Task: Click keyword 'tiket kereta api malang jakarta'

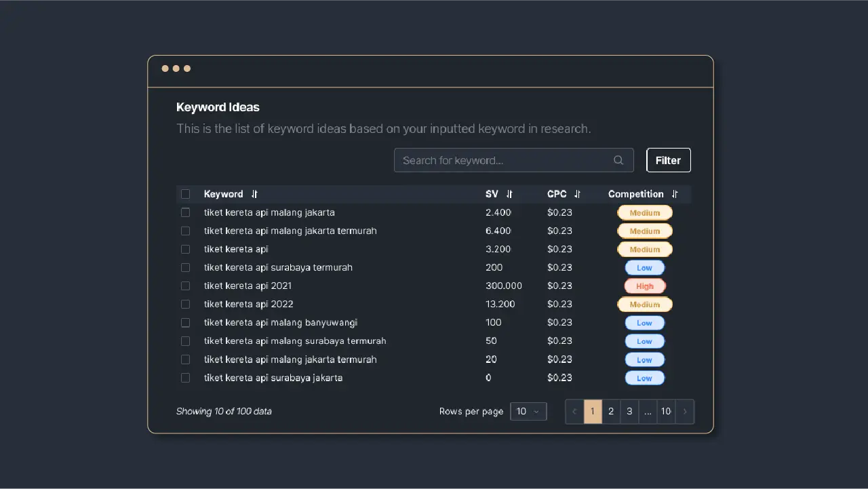Action: 269,212
